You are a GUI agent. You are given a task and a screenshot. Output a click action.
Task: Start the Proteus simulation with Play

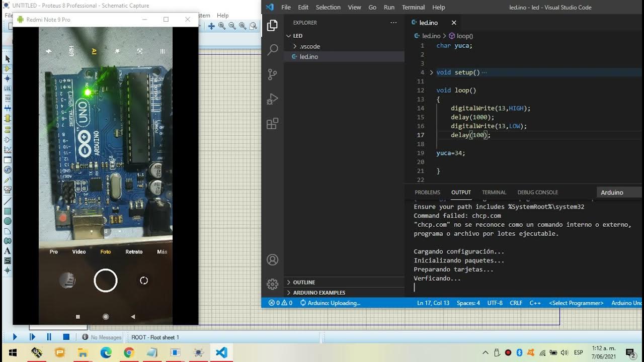point(15,337)
